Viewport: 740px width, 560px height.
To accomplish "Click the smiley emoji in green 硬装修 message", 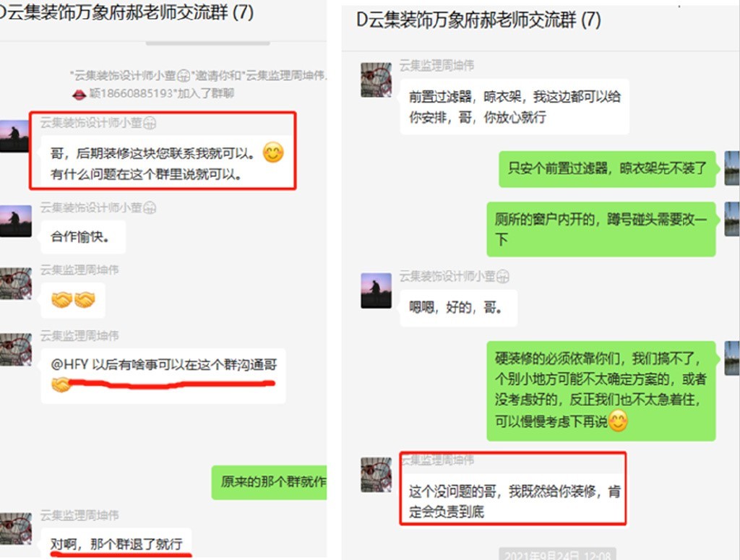I will [x=618, y=421].
